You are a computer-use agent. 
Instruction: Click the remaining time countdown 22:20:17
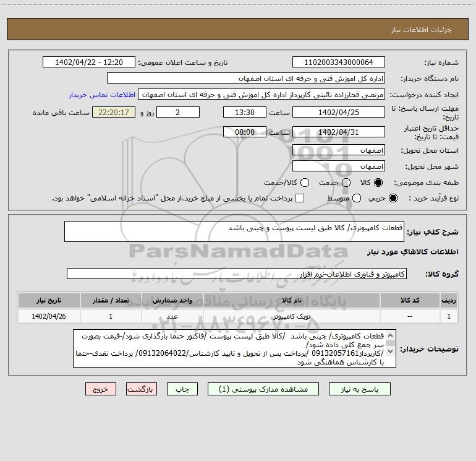114,112
